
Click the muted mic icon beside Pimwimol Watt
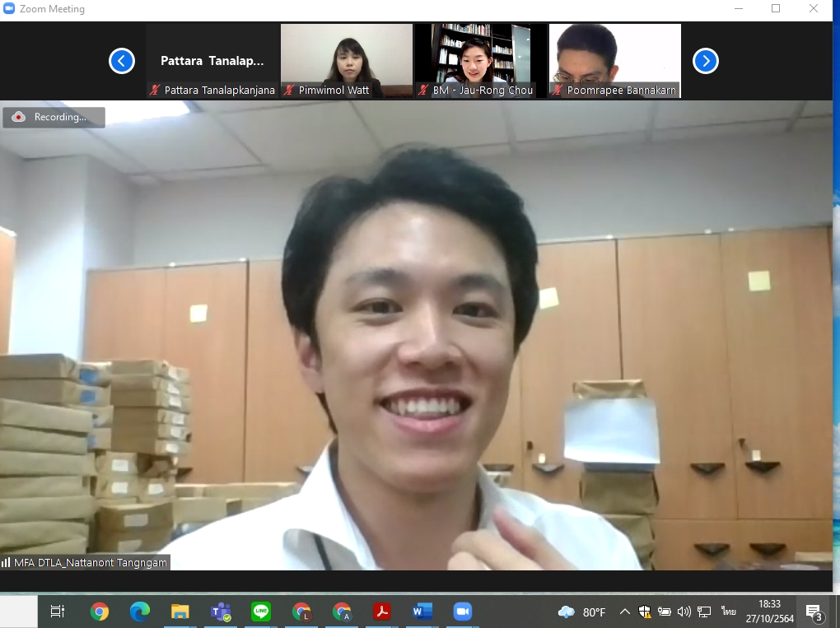tap(289, 90)
